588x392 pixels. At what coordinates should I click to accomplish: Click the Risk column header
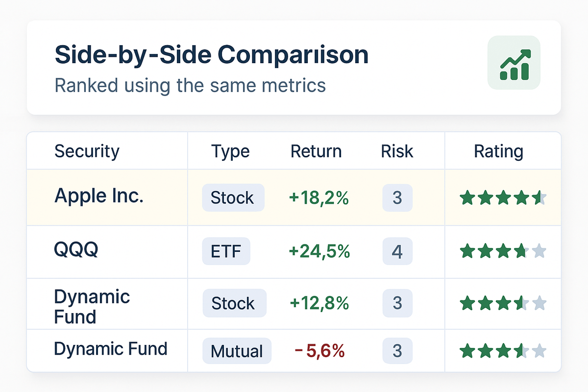[397, 151]
